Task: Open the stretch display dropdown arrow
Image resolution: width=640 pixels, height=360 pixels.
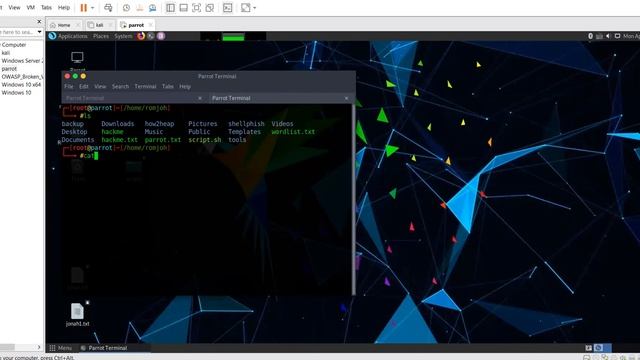Action: (x=255, y=8)
